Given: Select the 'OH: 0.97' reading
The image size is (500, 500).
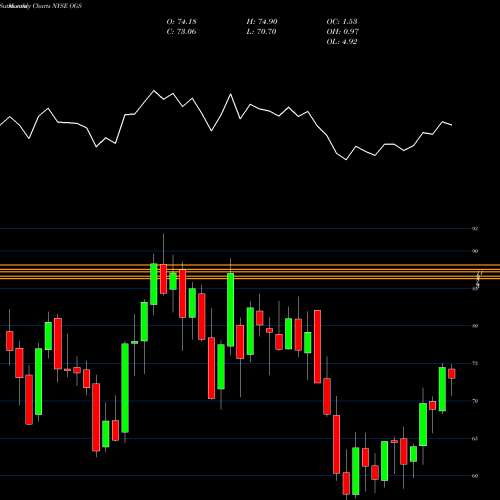Looking at the screenshot, I should [x=343, y=32].
